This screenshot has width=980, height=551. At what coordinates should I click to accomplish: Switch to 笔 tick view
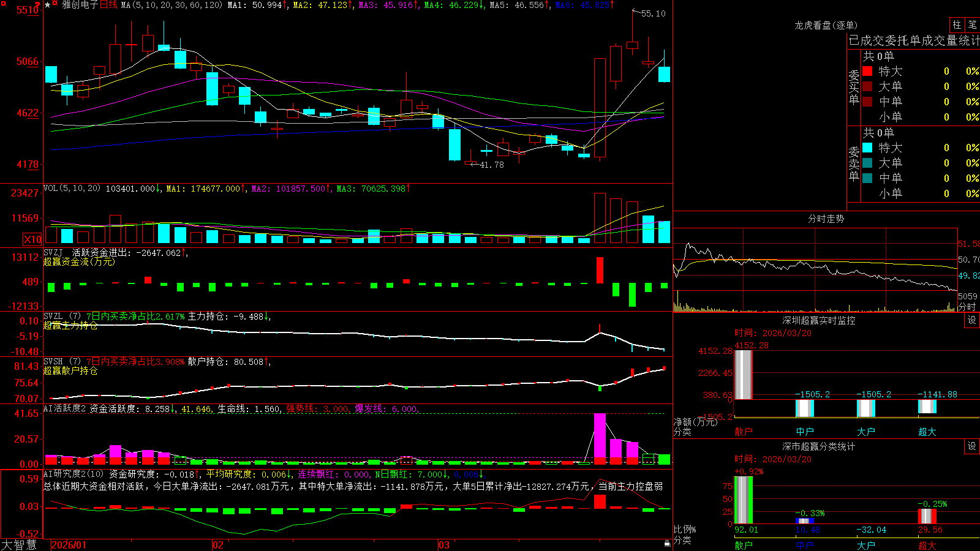coord(972,24)
